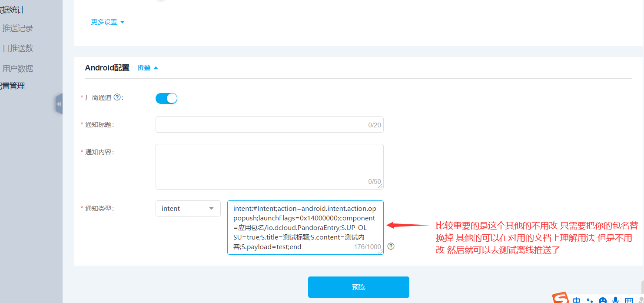Click the Sogou input method logo
644x303 pixels.
561,298
